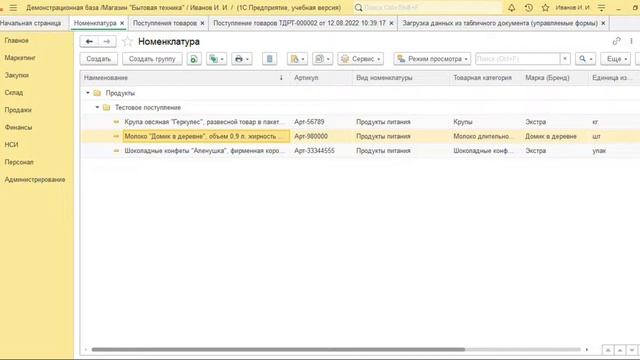Switch to Поступления товаров tab
Viewport: 640px width, 360px height.
[164, 23]
